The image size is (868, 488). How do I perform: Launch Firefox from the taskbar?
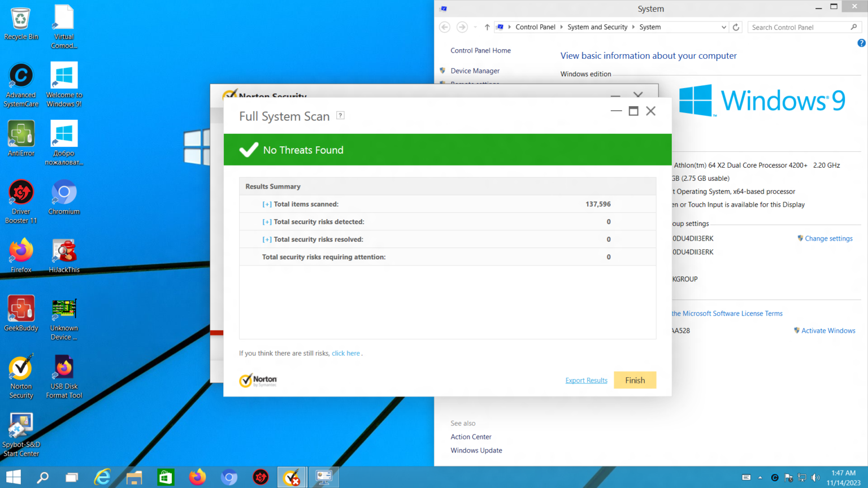(x=197, y=477)
